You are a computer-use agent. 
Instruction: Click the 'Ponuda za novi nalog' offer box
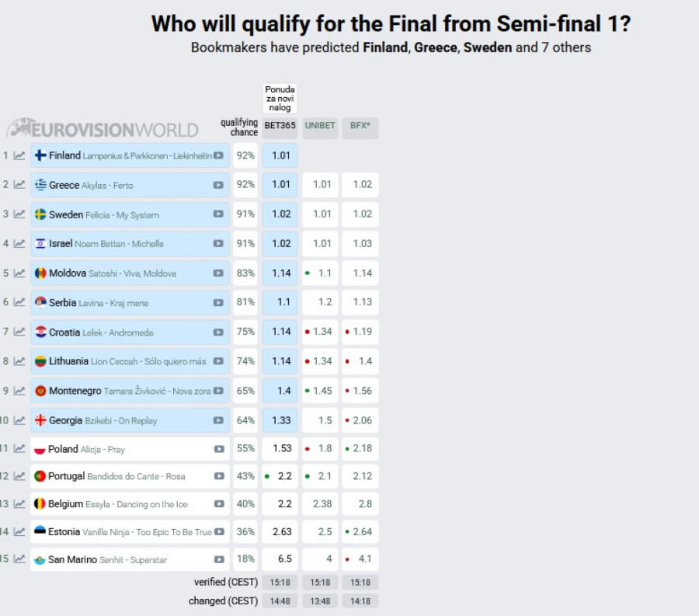click(x=280, y=99)
